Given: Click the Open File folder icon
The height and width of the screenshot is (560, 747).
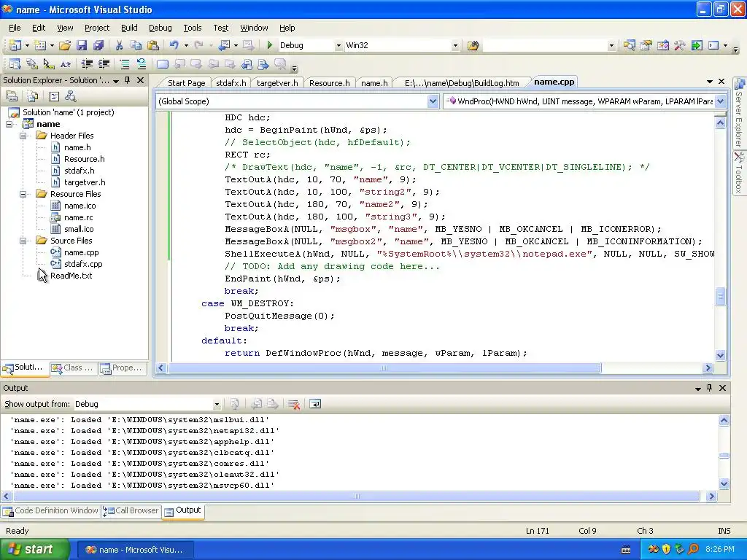Looking at the screenshot, I should click(65, 45).
